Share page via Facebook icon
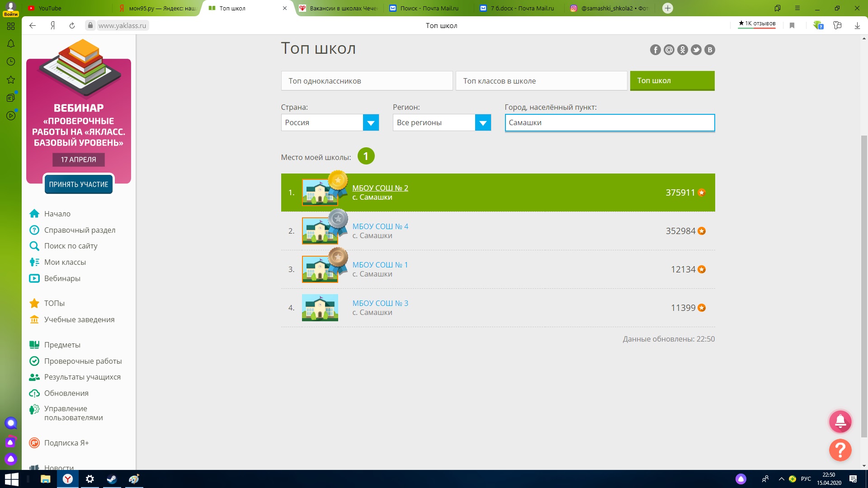 (655, 50)
